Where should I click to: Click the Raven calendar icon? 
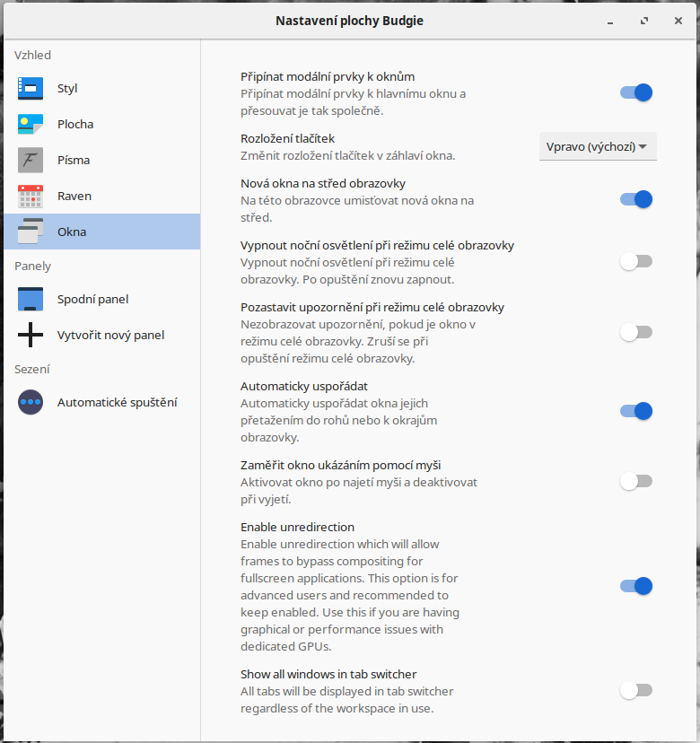pyautogui.click(x=31, y=197)
